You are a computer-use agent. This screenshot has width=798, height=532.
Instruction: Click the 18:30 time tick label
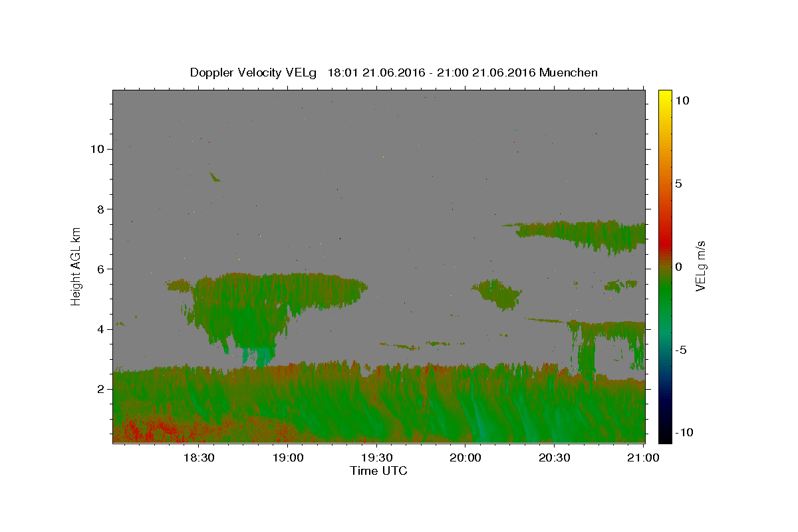199,458
